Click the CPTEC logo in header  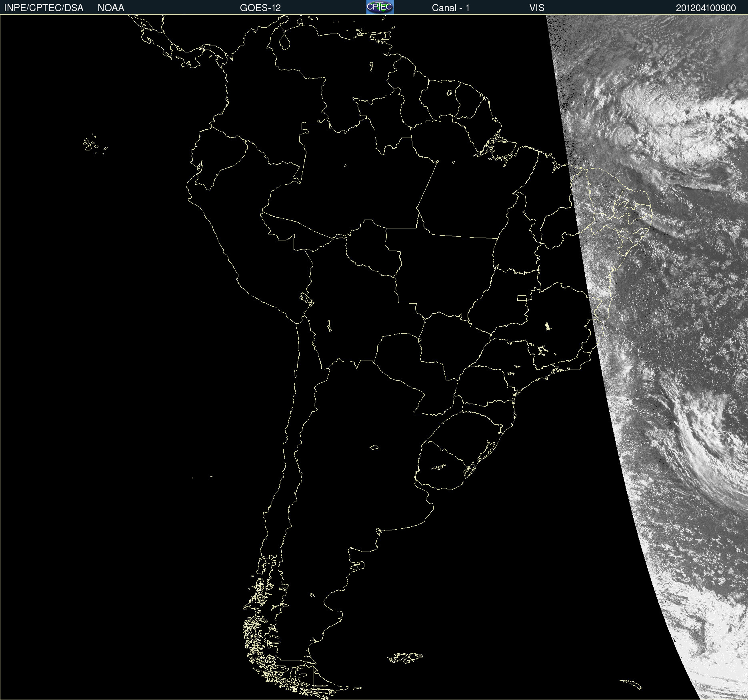380,7
